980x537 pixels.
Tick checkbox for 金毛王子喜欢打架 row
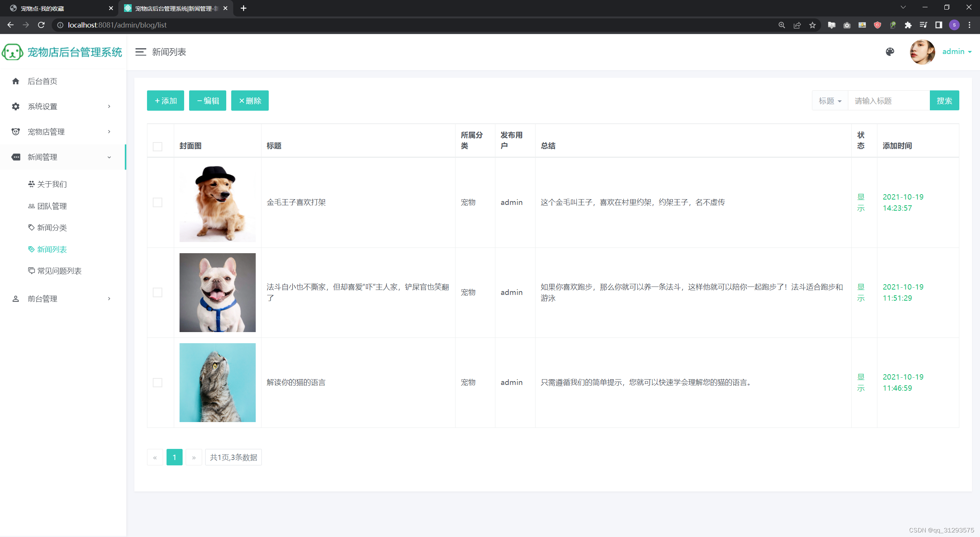click(x=157, y=202)
